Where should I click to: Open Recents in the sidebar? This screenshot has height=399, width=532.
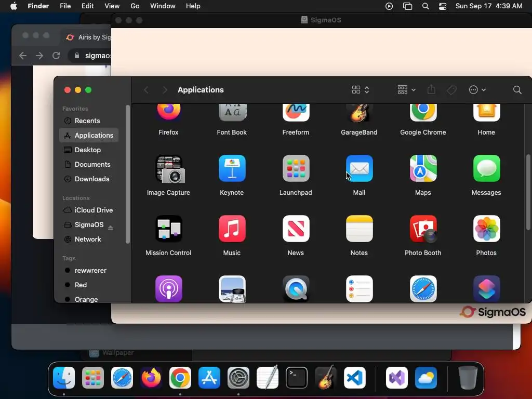pos(89,121)
